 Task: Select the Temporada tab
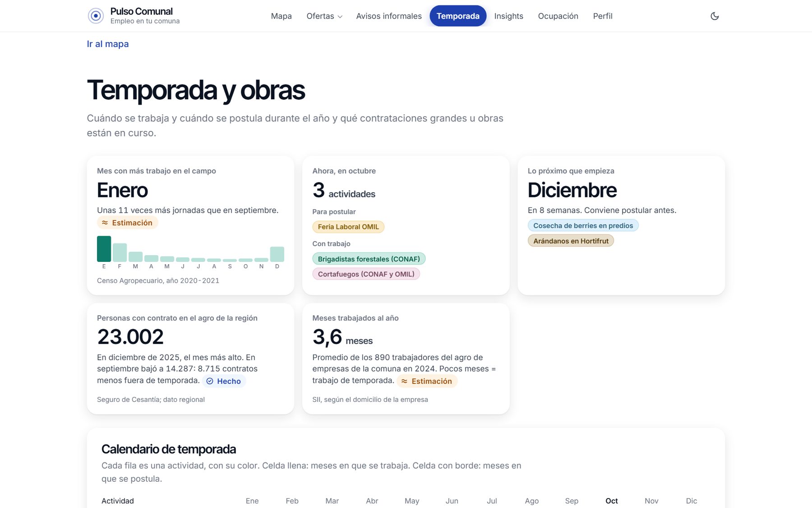[458, 16]
